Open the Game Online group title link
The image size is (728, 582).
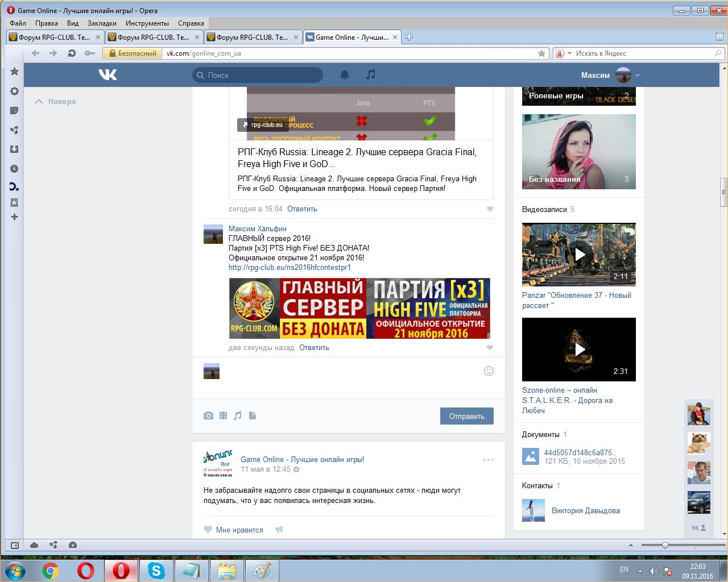point(302,459)
